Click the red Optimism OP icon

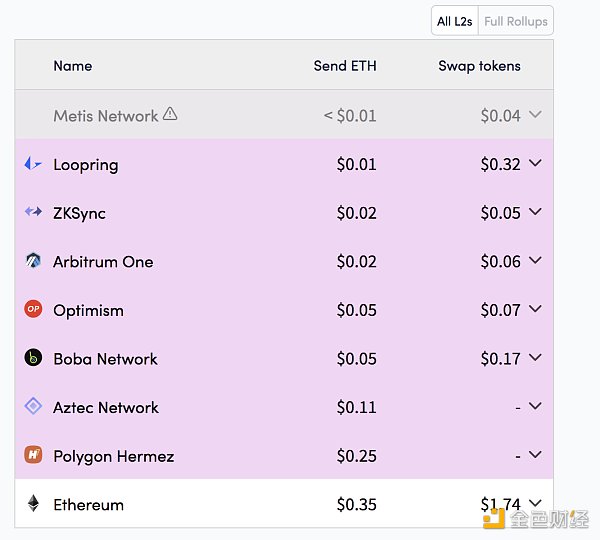[33, 310]
